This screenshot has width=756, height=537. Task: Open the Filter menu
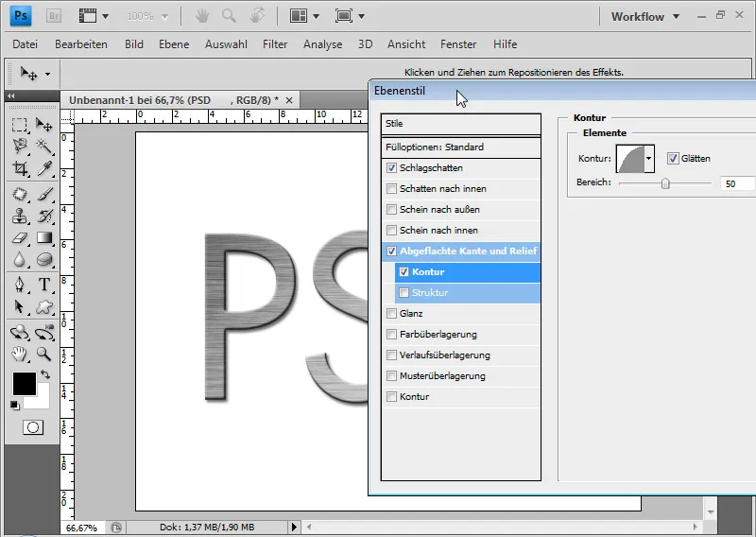(x=275, y=43)
